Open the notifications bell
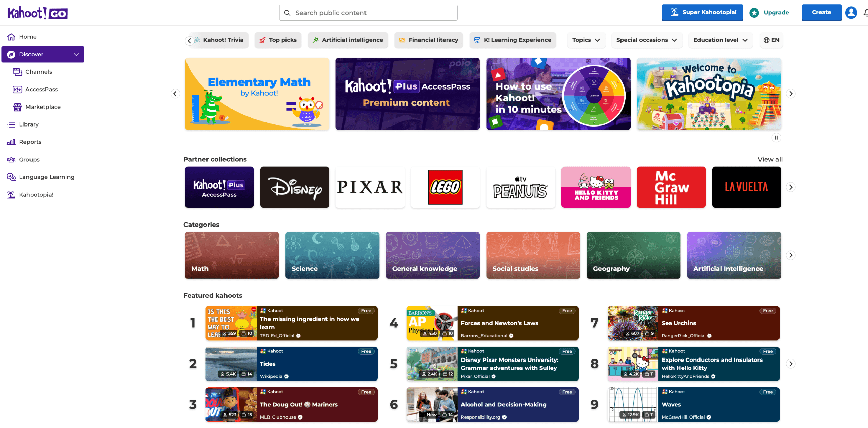868x428 pixels. coord(865,13)
